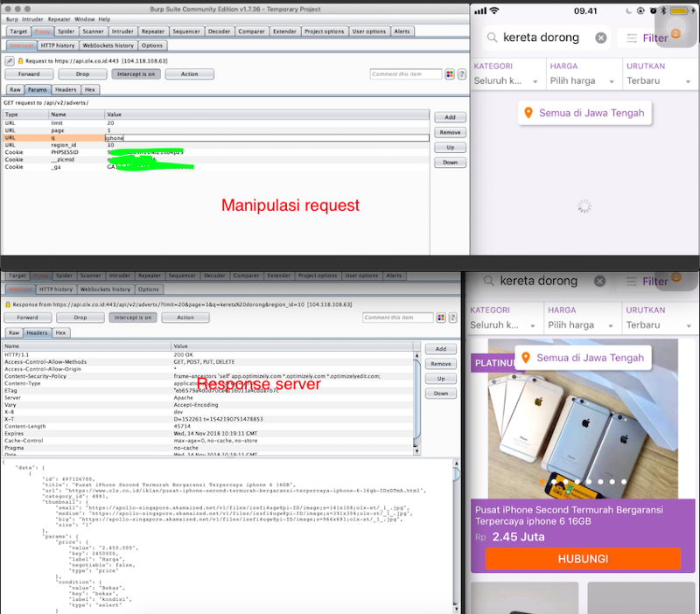Click the help question-mark icon in the response window
The image size is (700, 614).
[452, 317]
